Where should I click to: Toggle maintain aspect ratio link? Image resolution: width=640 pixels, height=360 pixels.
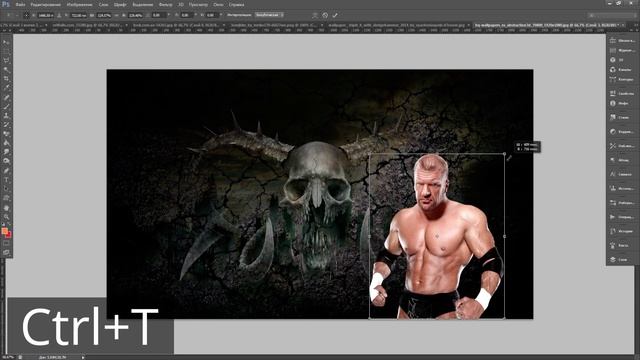point(116,15)
